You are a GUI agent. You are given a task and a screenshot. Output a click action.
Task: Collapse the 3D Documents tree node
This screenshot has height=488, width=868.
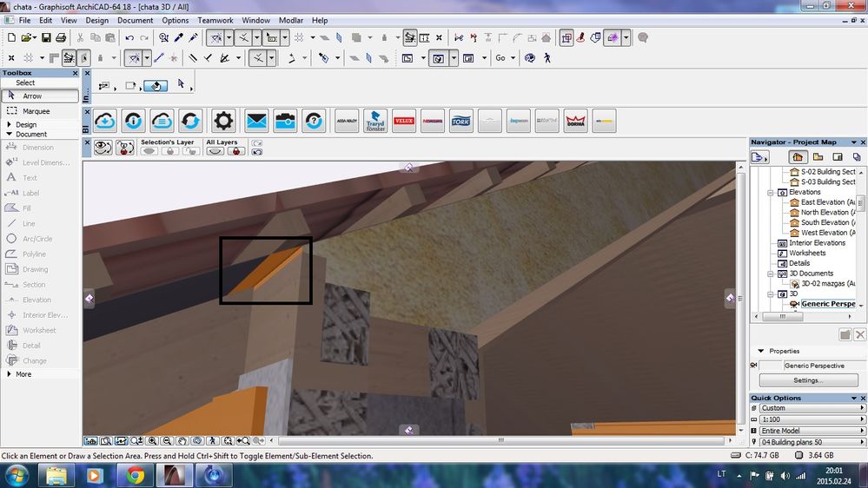[770, 274]
